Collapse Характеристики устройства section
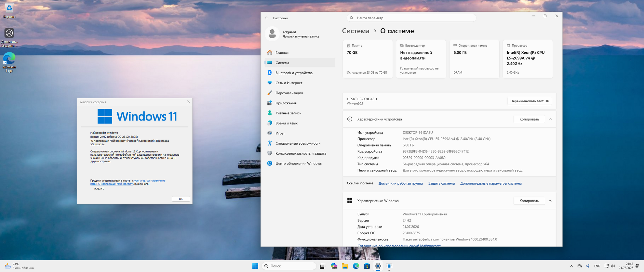The image size is (644, 272). [x=550, y=119]
